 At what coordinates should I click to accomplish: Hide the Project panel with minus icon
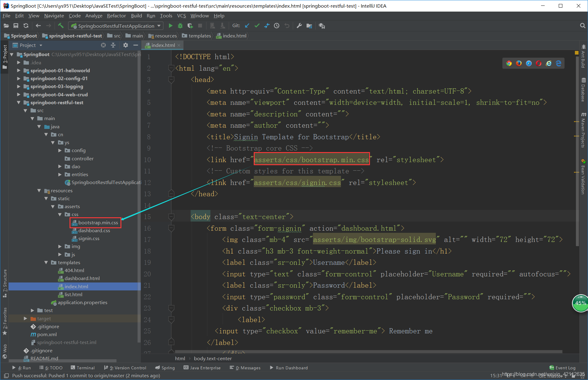(x=136, y=45)
